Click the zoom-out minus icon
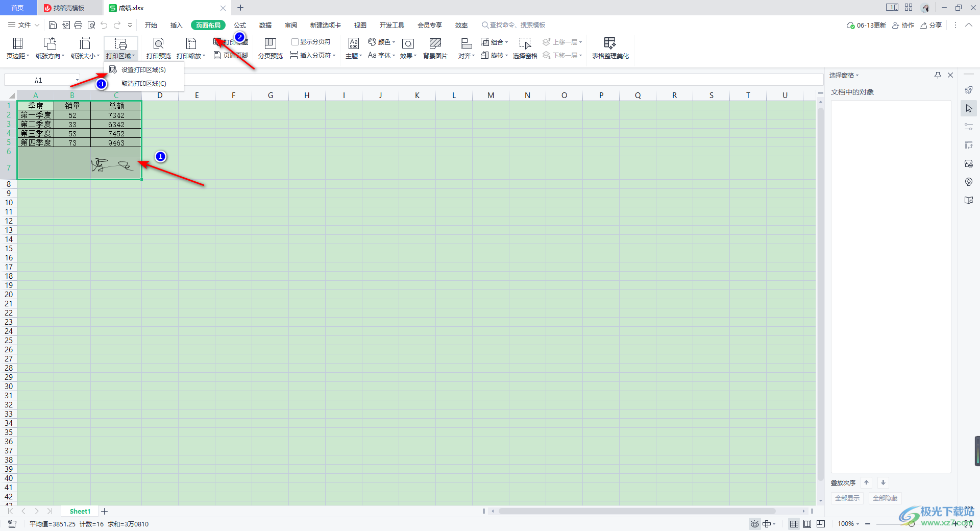Viewport: 980px width, 531px height. coord(868,524)
